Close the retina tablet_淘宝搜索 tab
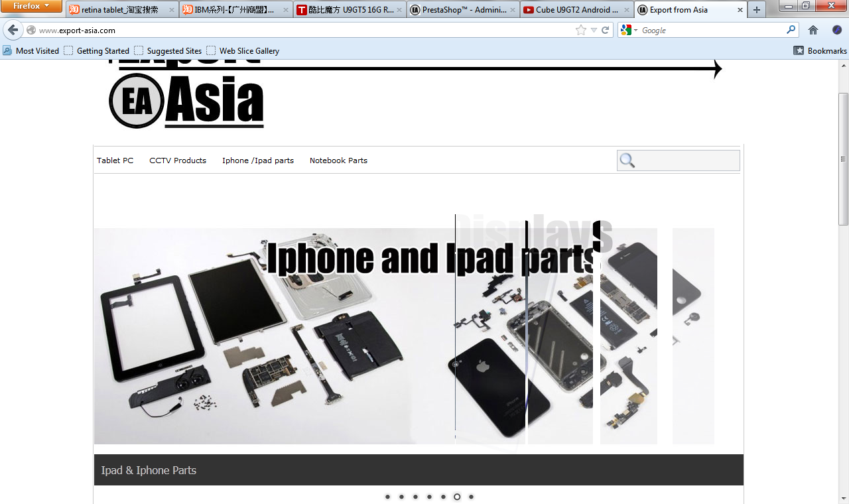849x504 pixels. [172, 10]
